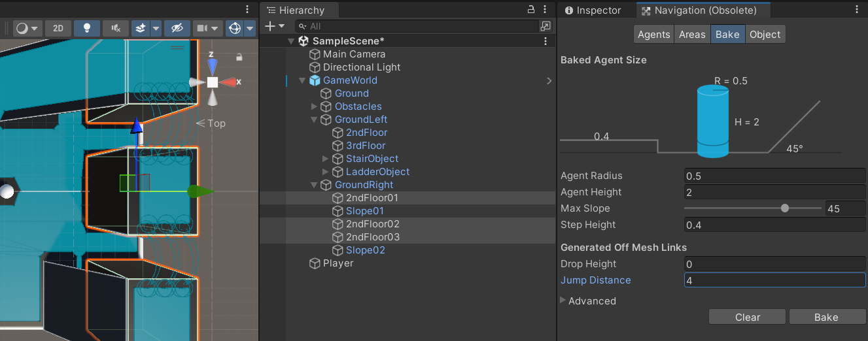Open the Navigation panel three-dot menu
Screen dimensions: 868x341
point(858,10)
